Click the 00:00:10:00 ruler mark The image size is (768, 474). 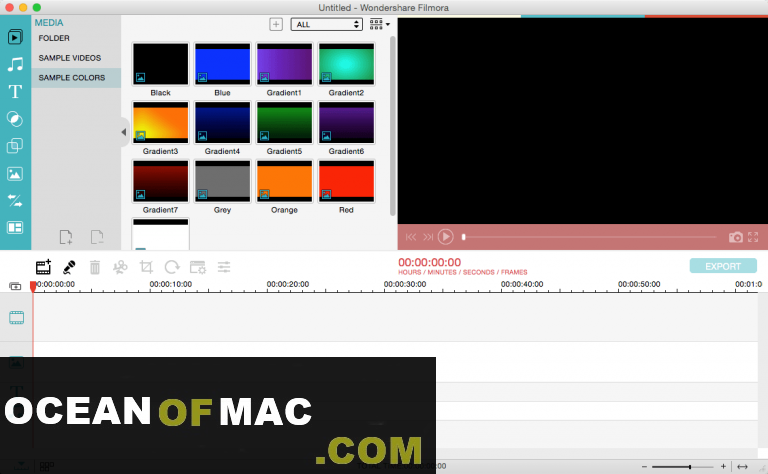(170, 284)
